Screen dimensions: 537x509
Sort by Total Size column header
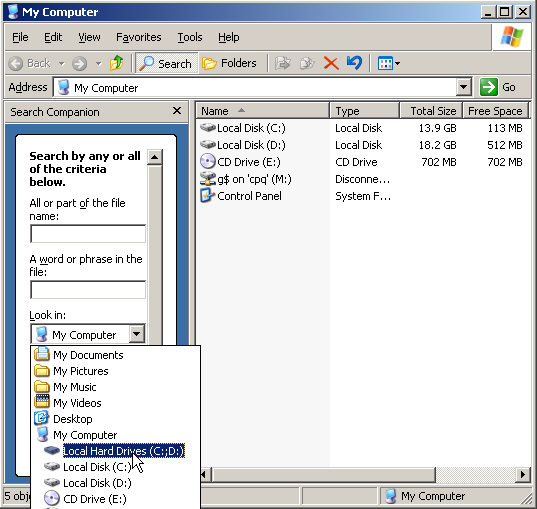click(x=431, y=111)
